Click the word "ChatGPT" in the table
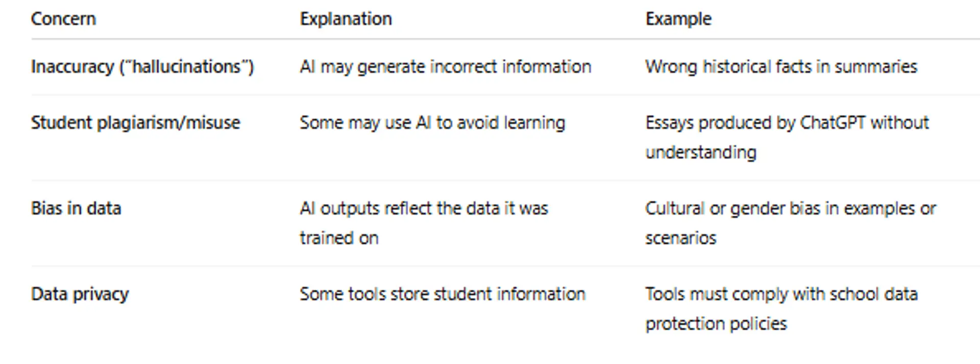980x364 pixels. 832,123
